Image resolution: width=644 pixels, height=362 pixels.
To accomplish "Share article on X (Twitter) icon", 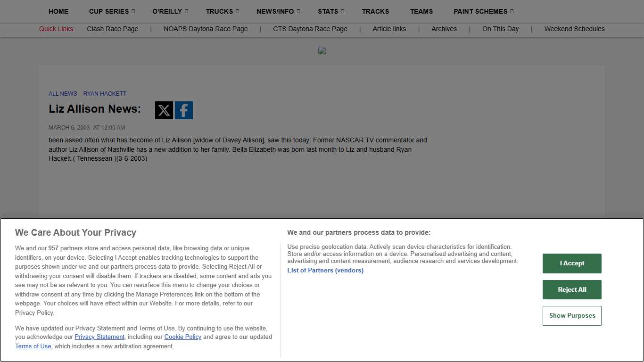I will [164, 110].
